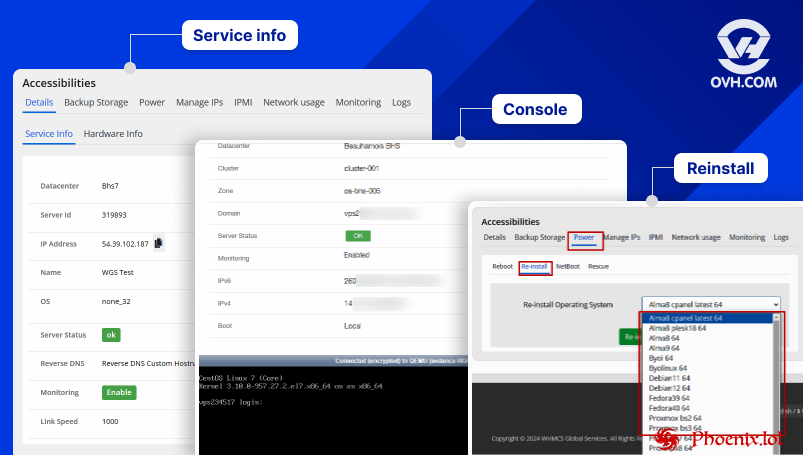Image resolution: width=803 pixels, height=455 pixels.
Task: Click Reverse DNS Custom Hostname text
Action: tap(148, 363)
